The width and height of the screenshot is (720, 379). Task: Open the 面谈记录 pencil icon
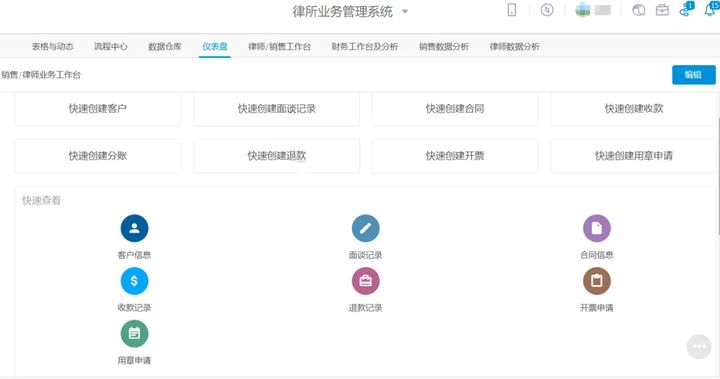pos(366,228)
